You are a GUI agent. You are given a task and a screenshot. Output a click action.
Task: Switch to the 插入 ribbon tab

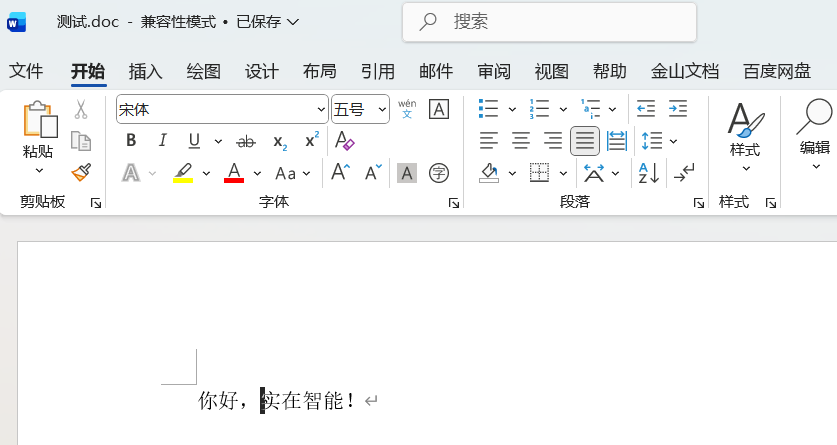coord(145,71)
